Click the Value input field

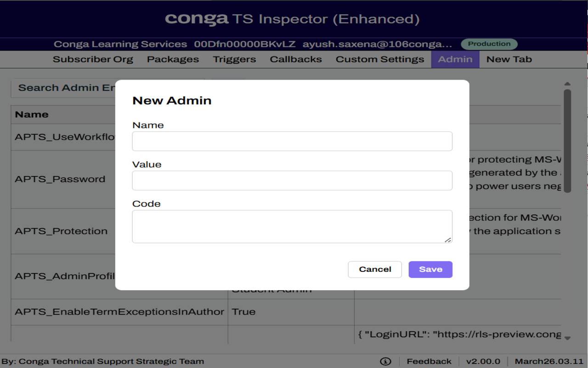click(x=292, y=180)
